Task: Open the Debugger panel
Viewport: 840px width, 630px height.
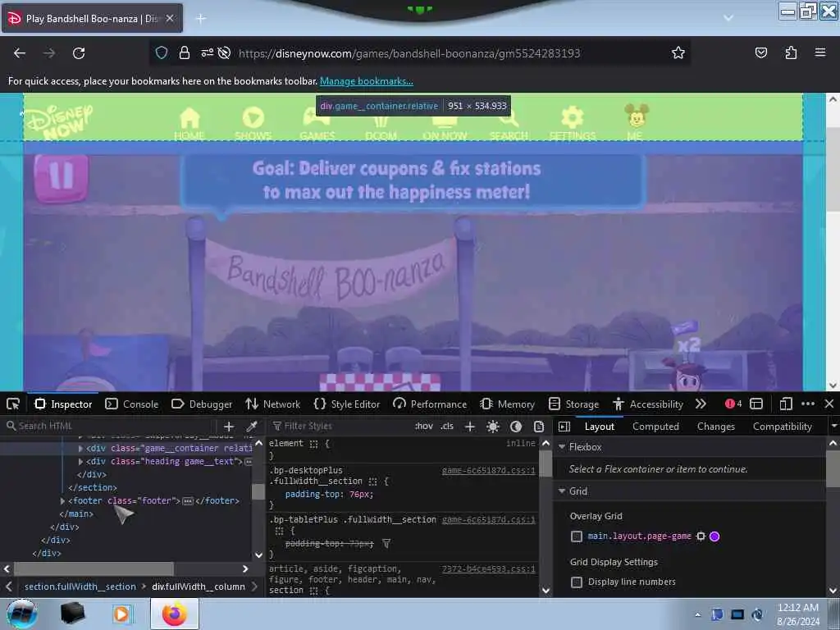Action: point(202,404)
